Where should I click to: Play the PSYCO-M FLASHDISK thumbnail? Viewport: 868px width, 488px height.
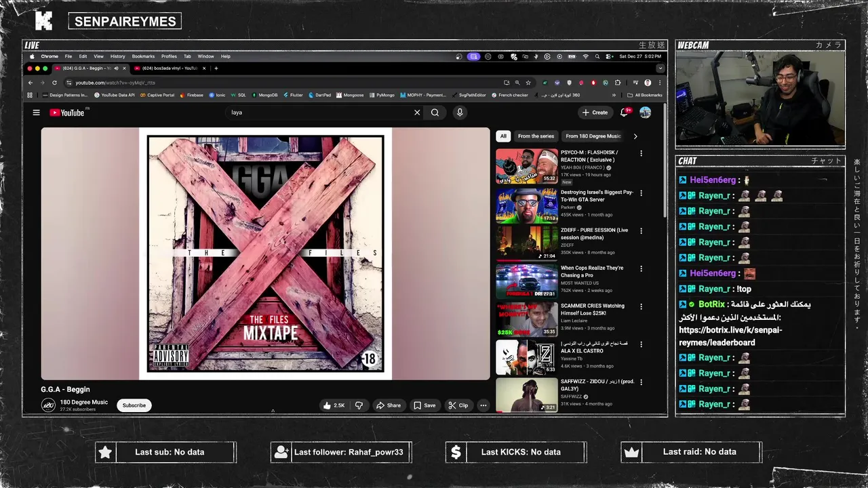(x=527, y=166)
